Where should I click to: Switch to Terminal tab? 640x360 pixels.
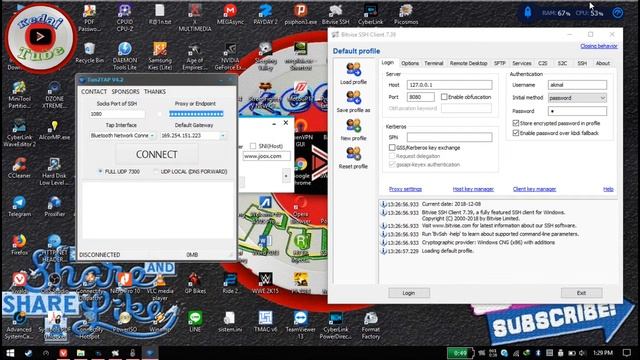(x=433, y=63)
